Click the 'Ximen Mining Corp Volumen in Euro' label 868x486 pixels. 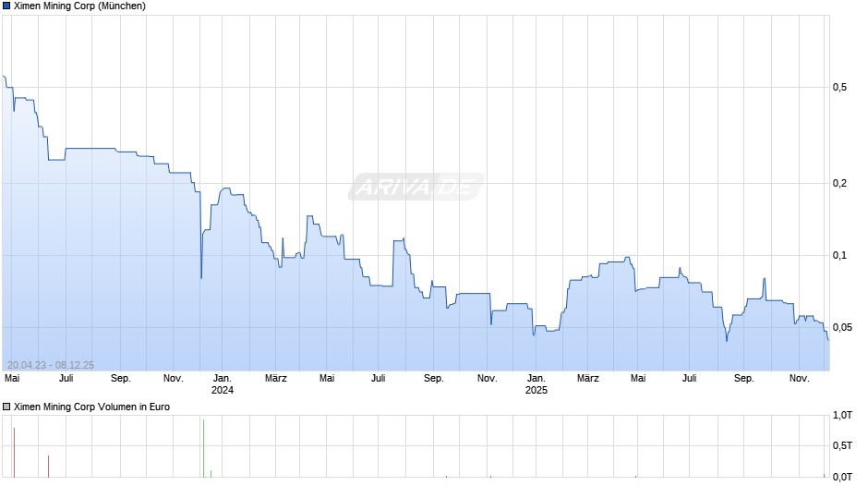(x=92, y=407)
